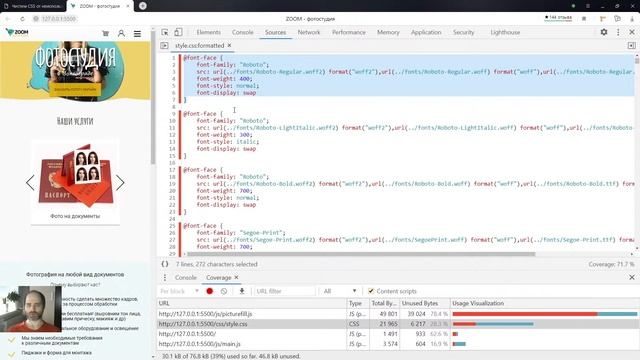Export the coverage report
Viewport: 640px width, 360px height.
pos(242,291)
